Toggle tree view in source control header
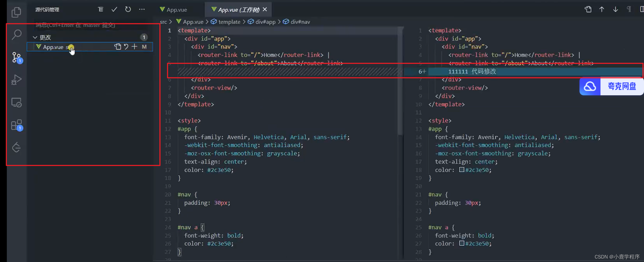Image resolution: width=644 pixels, height=262 pixels. [100, 9]
